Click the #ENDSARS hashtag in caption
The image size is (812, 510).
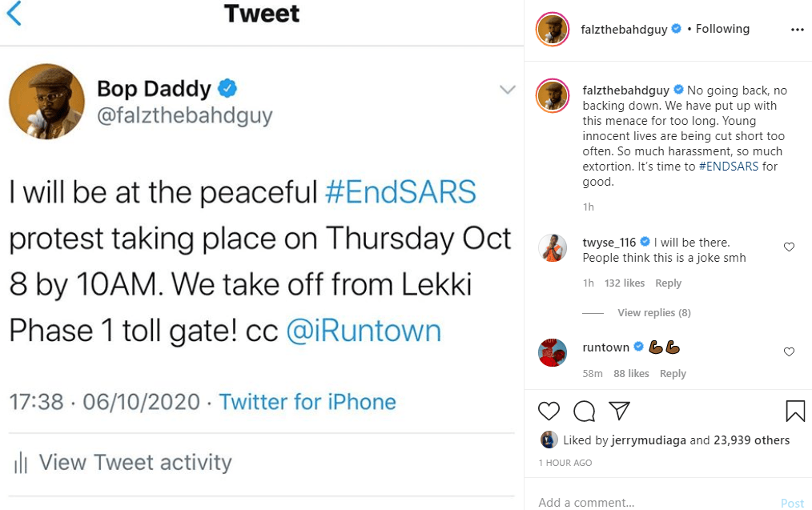[x=727, y=167]
